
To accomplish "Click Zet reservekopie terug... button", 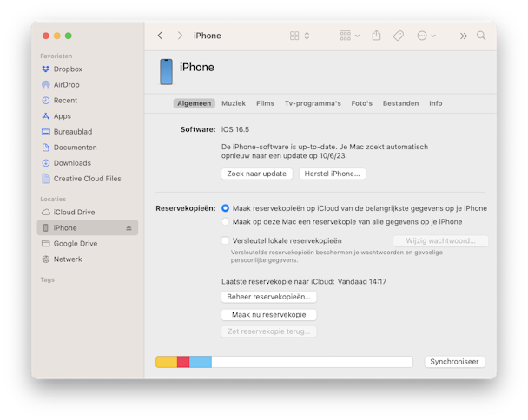I will point(268,331).
